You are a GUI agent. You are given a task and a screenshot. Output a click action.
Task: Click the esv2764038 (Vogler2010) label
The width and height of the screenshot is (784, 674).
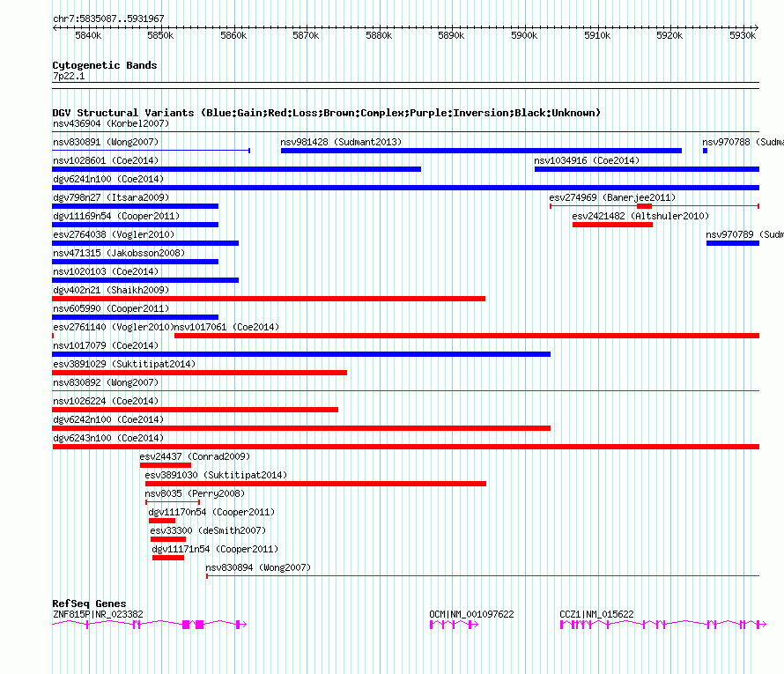[x=114, y=234]
